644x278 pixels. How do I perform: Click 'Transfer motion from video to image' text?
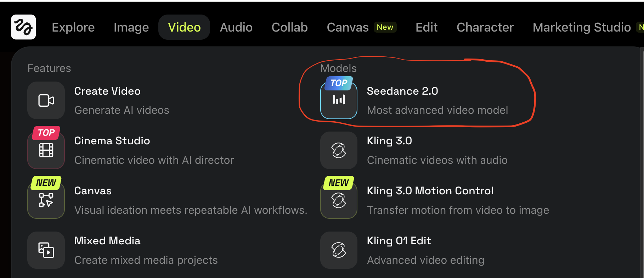[458, 210]
